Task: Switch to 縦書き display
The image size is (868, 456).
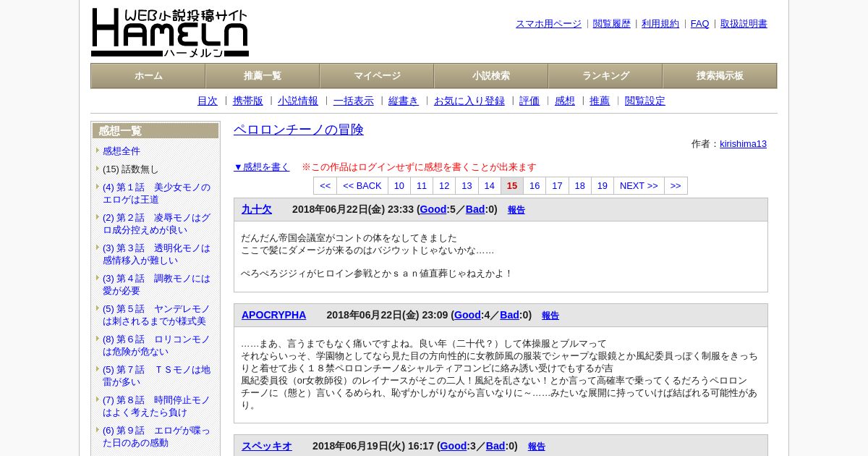Action: coord(404,101)
